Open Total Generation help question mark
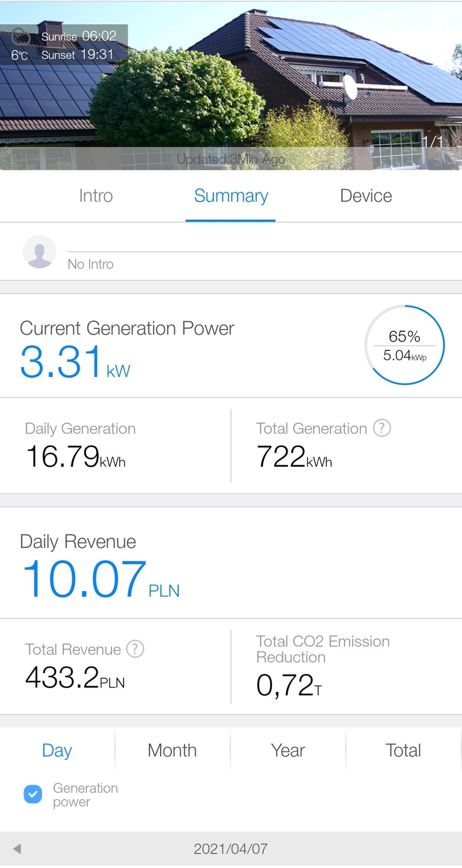The image size is (462, 868). pos(382,428)
